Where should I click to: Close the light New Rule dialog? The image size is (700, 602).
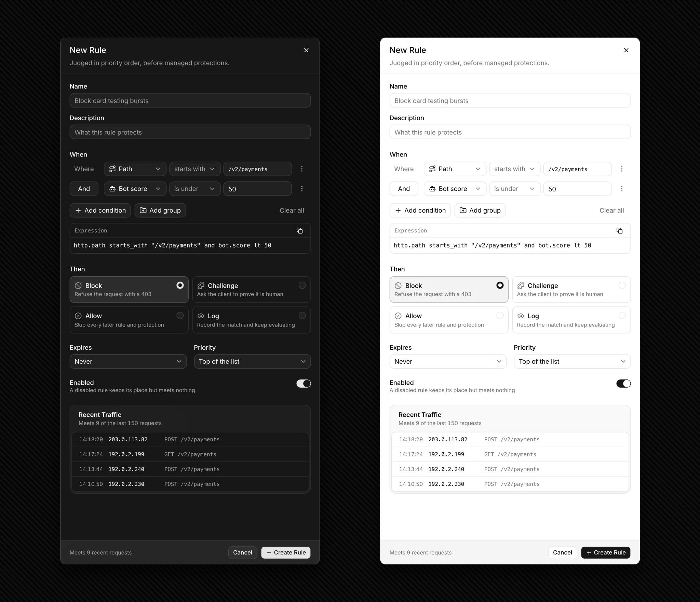point(626,50)
